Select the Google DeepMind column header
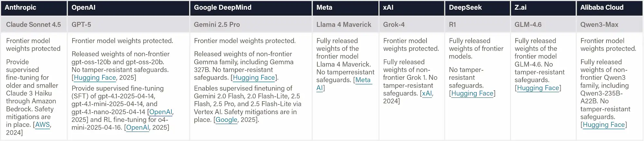 (x=223, y=8)
